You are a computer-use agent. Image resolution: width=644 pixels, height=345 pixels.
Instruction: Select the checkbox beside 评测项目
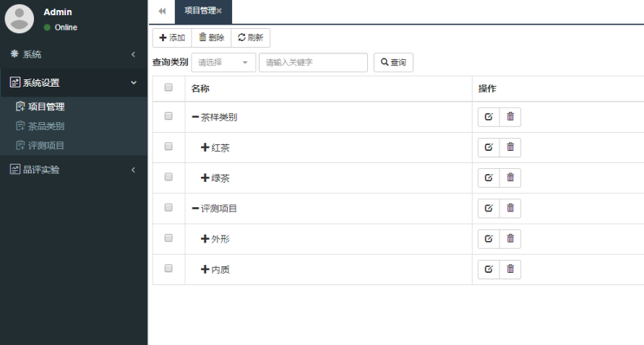point(168,208)
